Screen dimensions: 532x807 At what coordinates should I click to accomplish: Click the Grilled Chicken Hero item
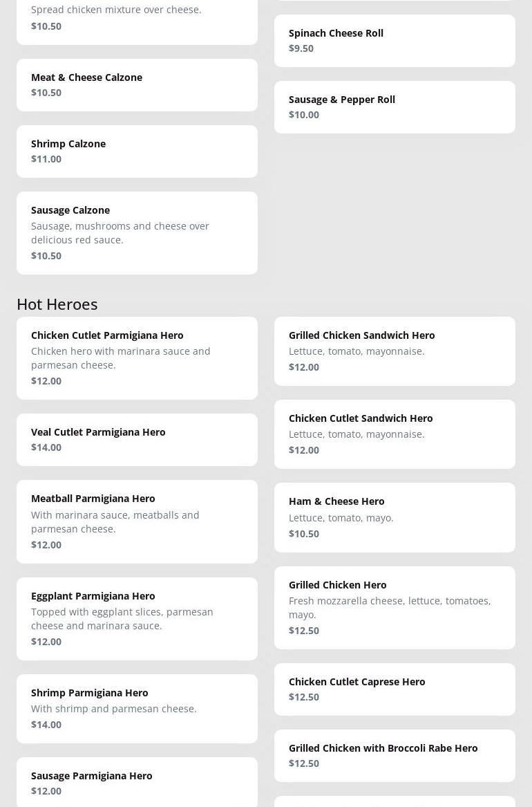(x=395, y=607)
